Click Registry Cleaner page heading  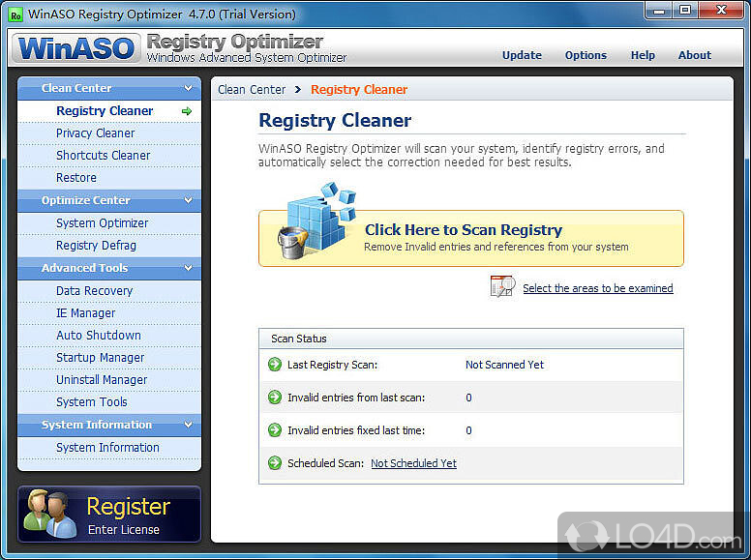(335, 121)
